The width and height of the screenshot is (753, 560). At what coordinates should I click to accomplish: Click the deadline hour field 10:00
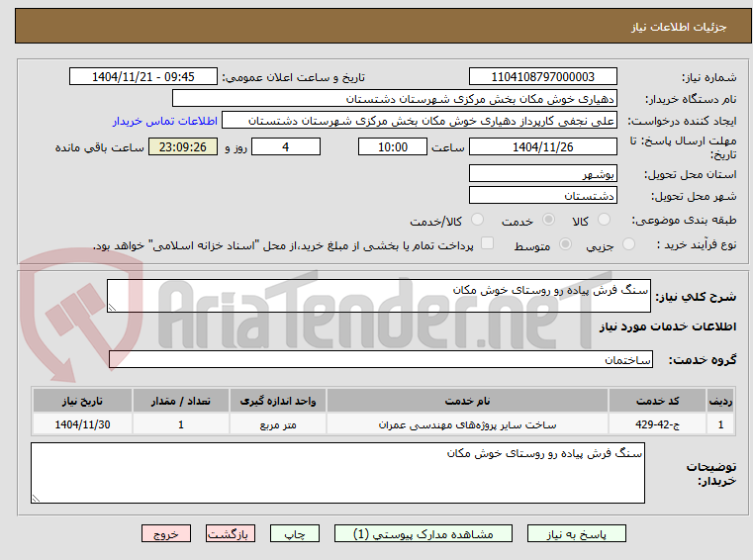393,147
